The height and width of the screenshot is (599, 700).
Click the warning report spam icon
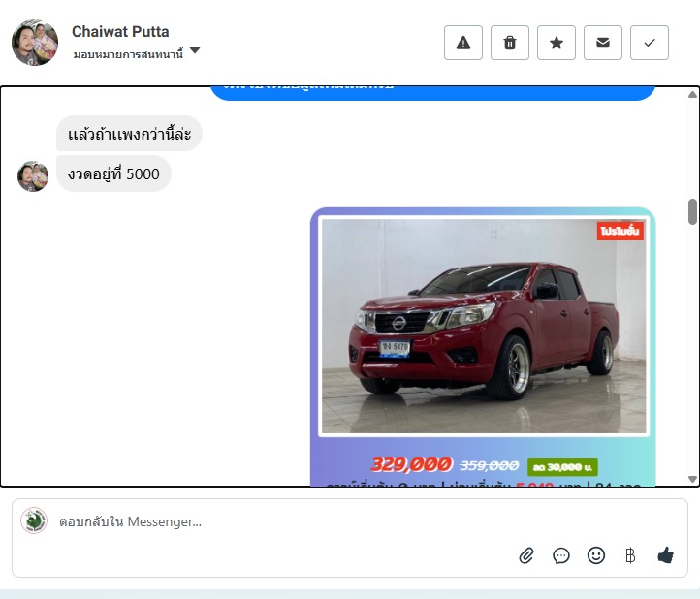462,43
